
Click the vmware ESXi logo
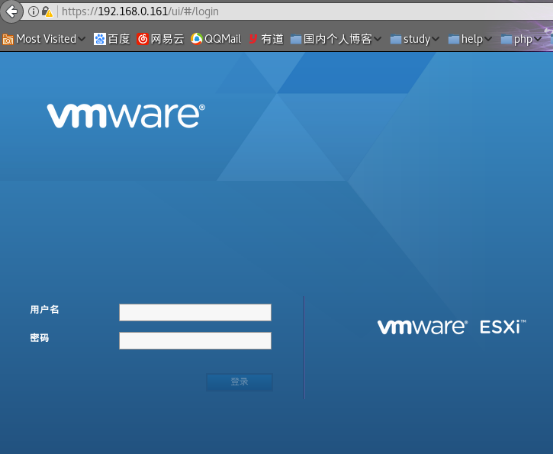pyautogui.click(x=452, y=327)
